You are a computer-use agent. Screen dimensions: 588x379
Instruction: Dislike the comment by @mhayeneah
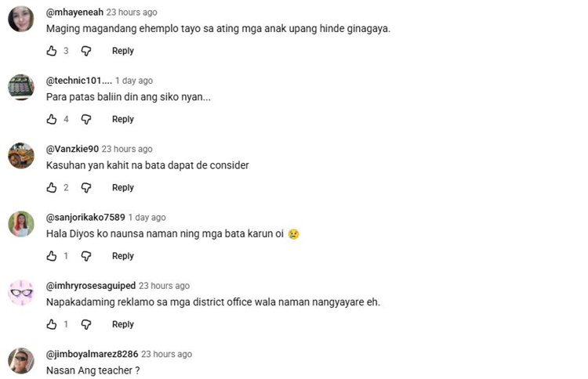(x=86, y=51)
